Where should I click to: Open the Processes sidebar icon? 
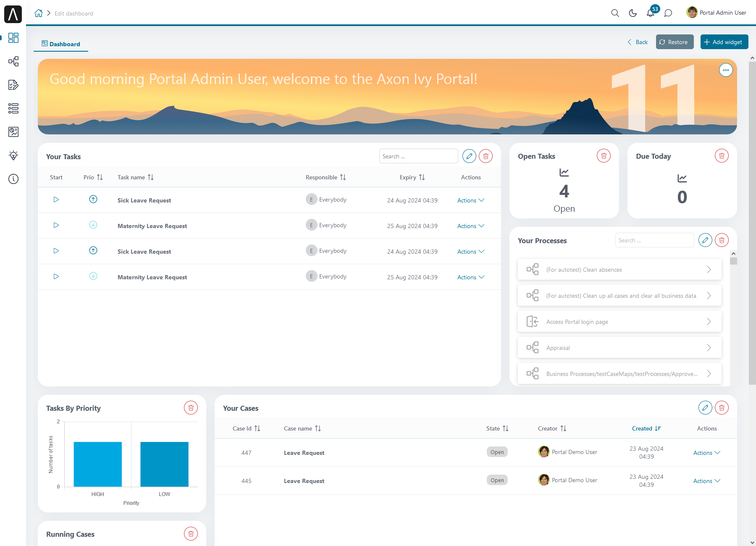[13, 61]
